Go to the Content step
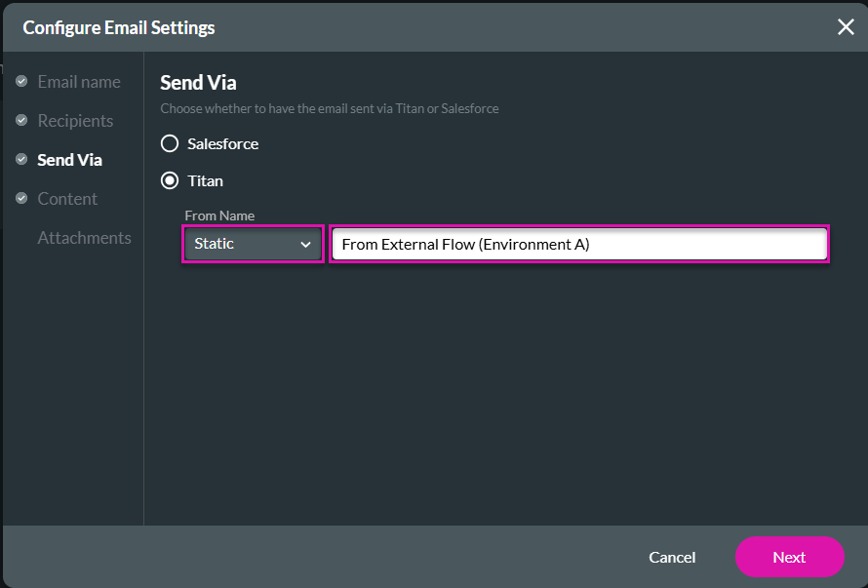Image resolution: width=868 pixels, height=588 pixels. coord(66,199)
